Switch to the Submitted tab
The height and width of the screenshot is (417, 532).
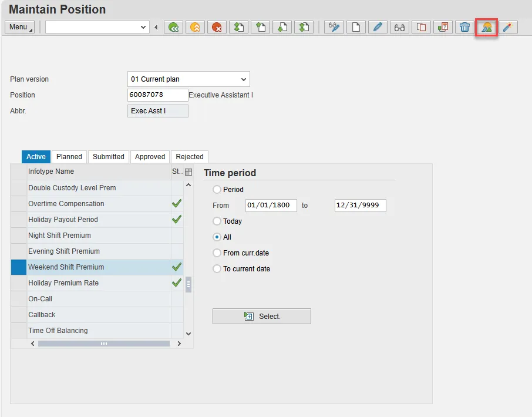click(x=109, y=157)
